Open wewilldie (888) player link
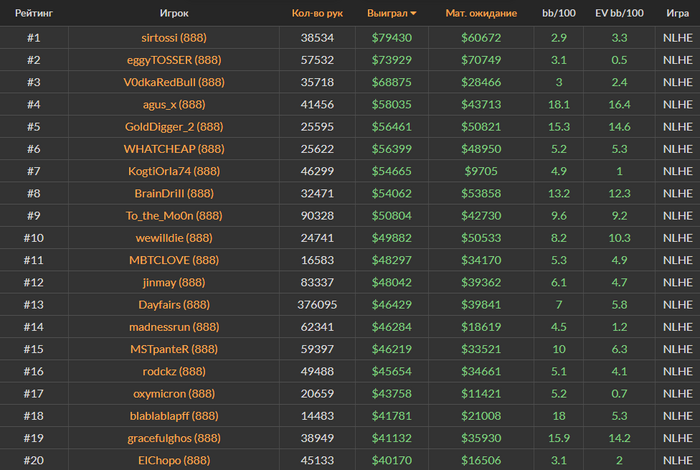This screenshot has width=700, height=470. (174, 238)
